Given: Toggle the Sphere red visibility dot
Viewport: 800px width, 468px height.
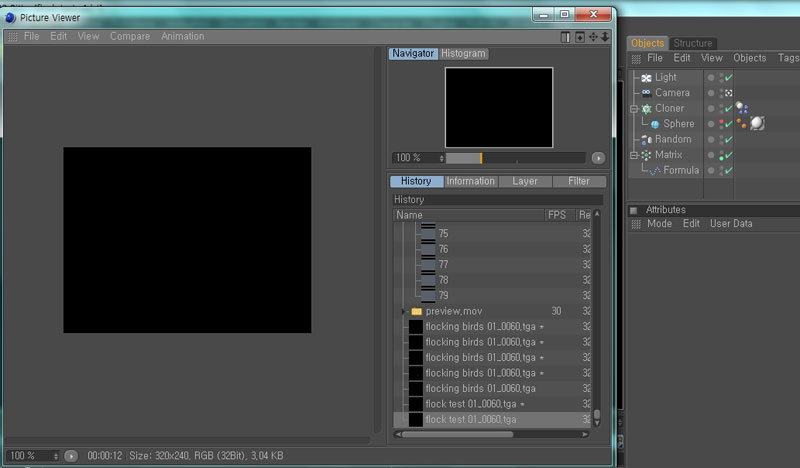Looking at the screenshot, I should click(x=721, y=122).
